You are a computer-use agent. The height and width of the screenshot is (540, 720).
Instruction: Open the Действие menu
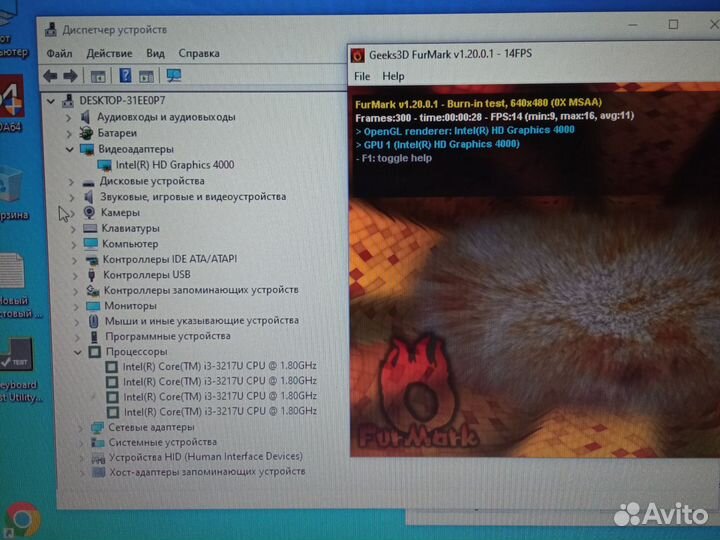click(109, 53)
